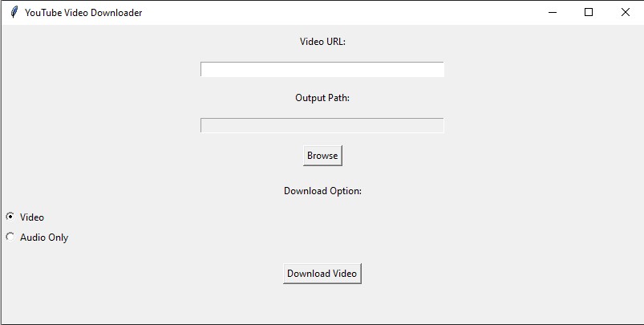Click the "Audio Only" option label text

coord(44,238)
